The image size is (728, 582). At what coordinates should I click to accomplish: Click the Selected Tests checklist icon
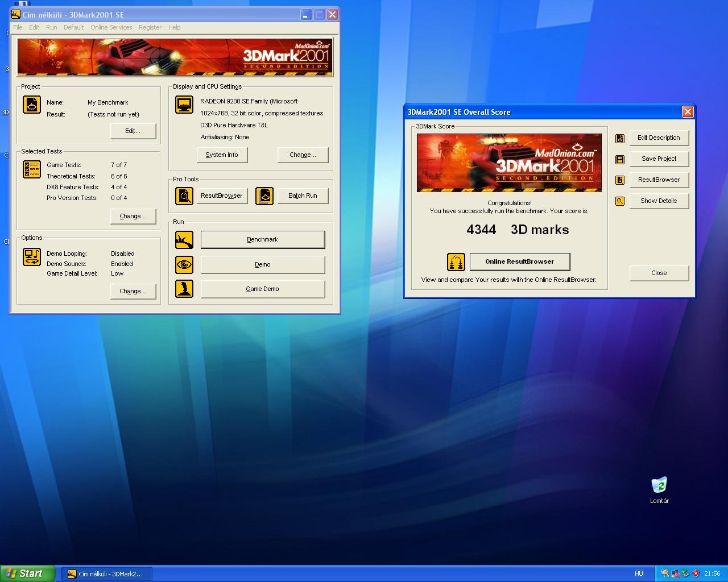point(32,169)
